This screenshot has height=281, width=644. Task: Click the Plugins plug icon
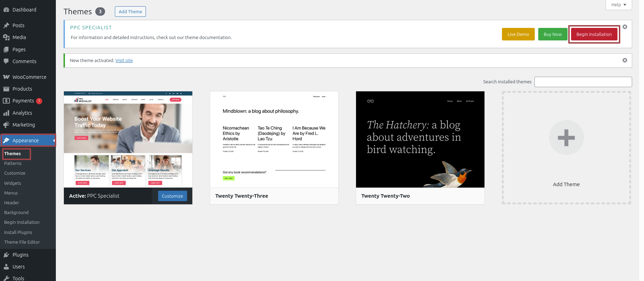pos(6,255)
